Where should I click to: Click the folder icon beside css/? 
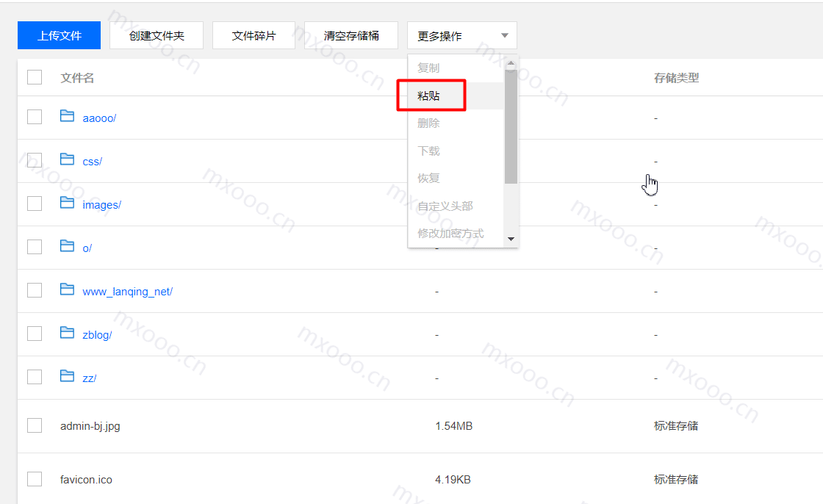68,159
